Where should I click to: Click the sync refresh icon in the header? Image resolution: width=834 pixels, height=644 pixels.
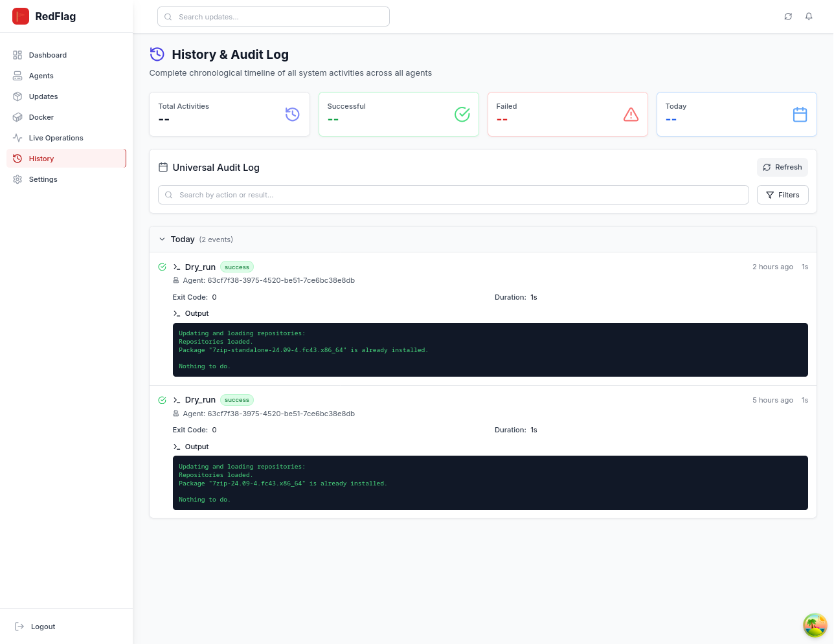click(788, 16)
